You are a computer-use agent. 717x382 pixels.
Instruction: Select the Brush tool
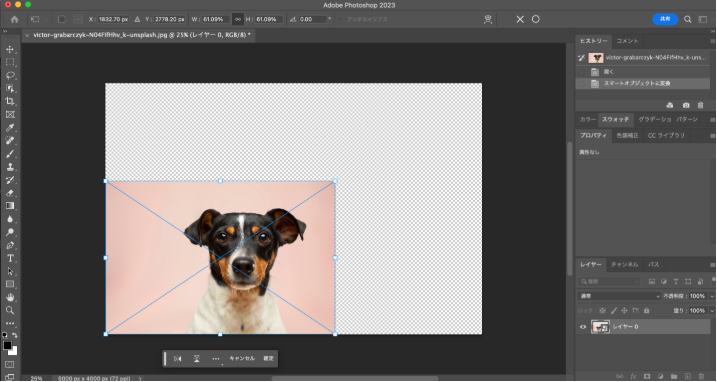click(10, 154)
